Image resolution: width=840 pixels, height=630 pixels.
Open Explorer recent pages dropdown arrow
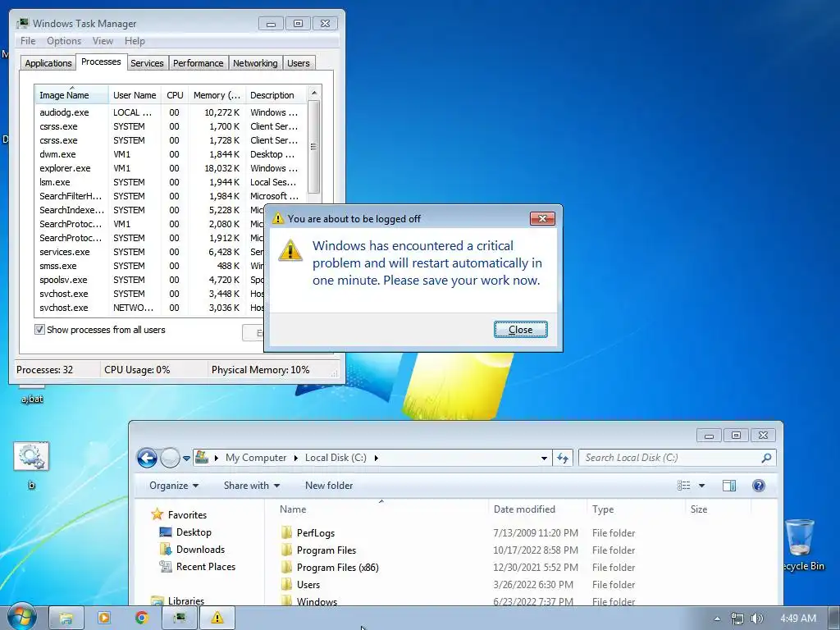(186, 458)
